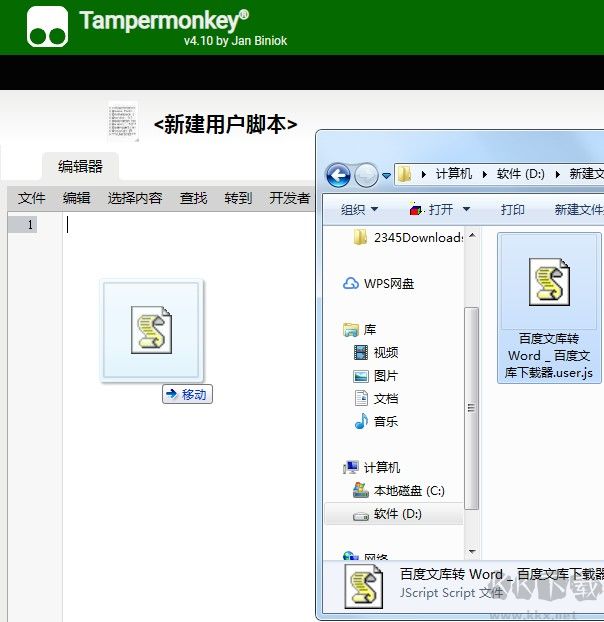This screenshot has height=622, width=604.
Task: Expand the arrow after 软件 (D:) in breadcrumb
Action: point(558,175)
